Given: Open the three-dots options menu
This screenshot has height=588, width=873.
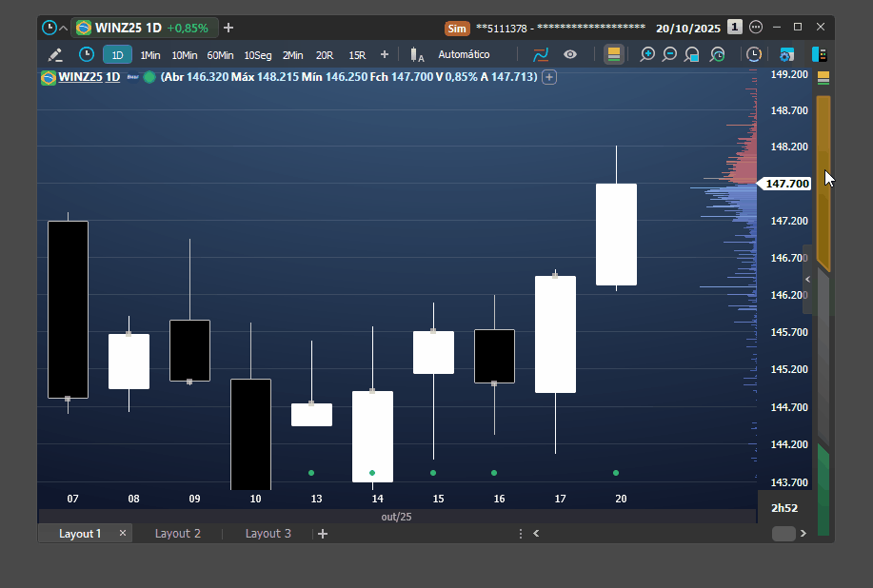Looking at the screenshot, I should 756,27.
